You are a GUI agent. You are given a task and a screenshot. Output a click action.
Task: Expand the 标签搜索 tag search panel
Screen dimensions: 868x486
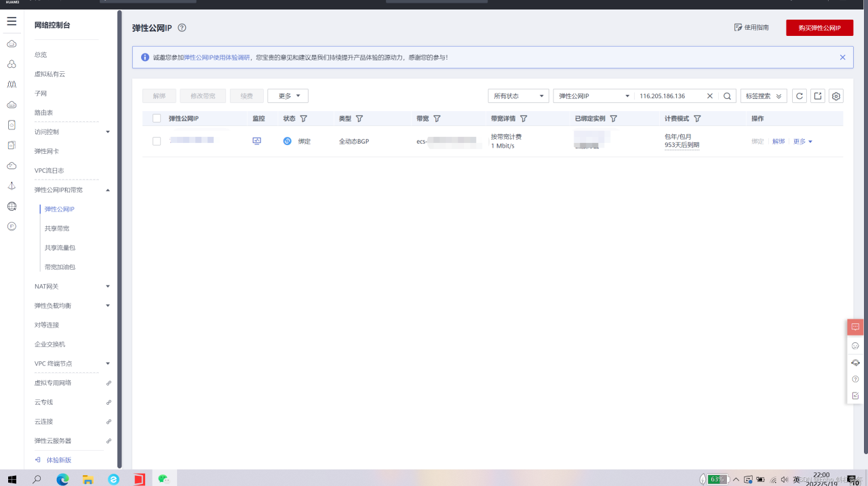point(763,96)
